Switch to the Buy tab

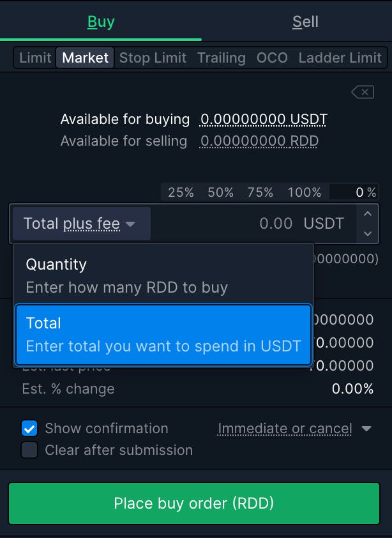click(101, 22)
